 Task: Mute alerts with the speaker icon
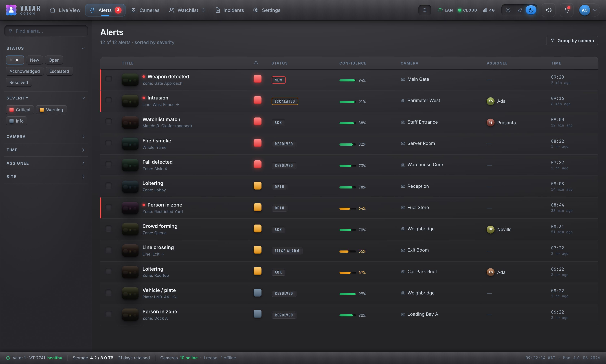549,10
